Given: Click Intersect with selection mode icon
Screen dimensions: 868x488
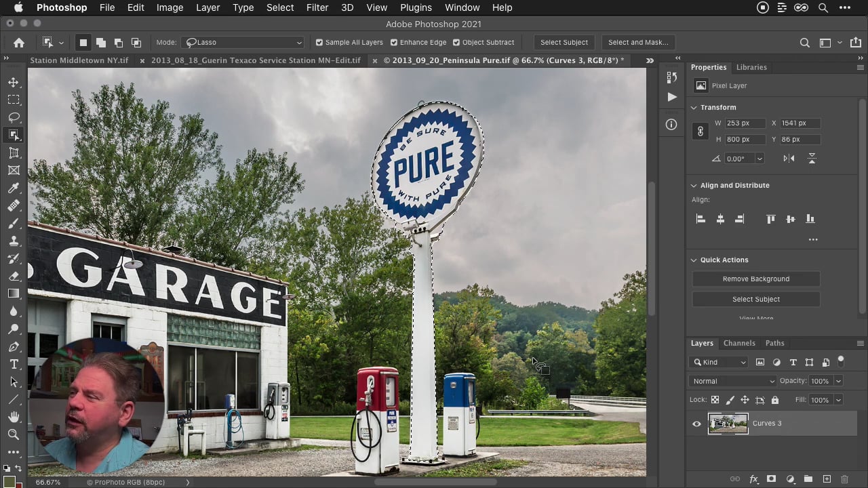Looking at the screenshot, I should [136, 43].
